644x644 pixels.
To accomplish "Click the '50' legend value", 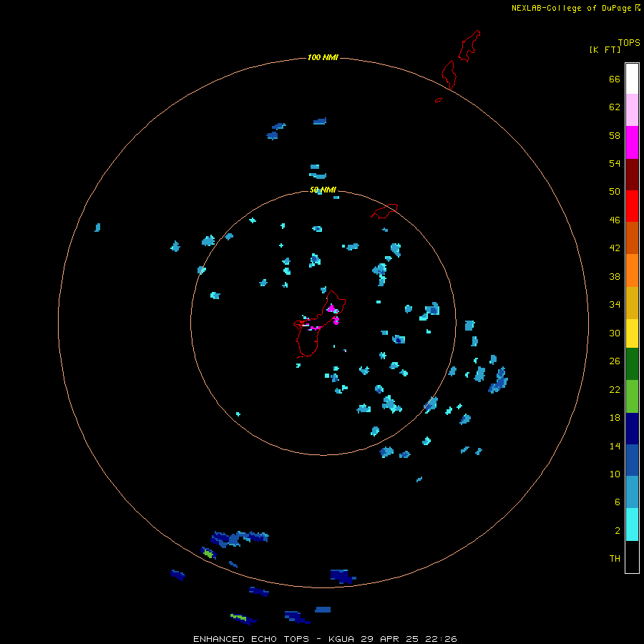I will (615, 192).
